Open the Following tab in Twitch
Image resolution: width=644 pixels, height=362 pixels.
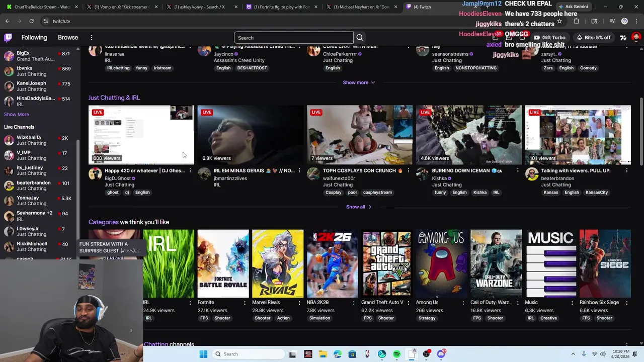(34, 38)
